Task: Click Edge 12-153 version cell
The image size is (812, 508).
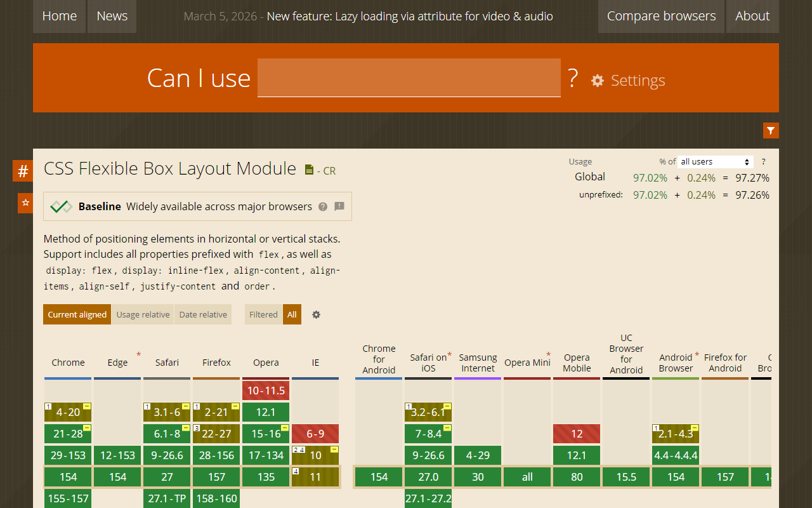Action: pos(117,455)
